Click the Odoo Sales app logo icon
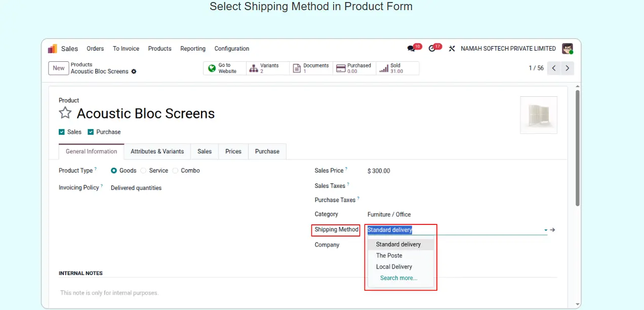 [53, 49]
